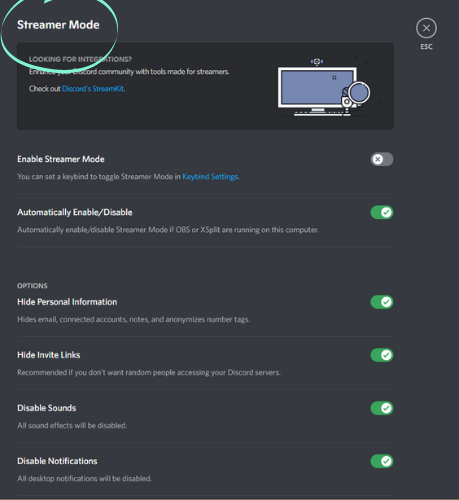Open the Discord's StreamKit link

click(x=93, y=89)
